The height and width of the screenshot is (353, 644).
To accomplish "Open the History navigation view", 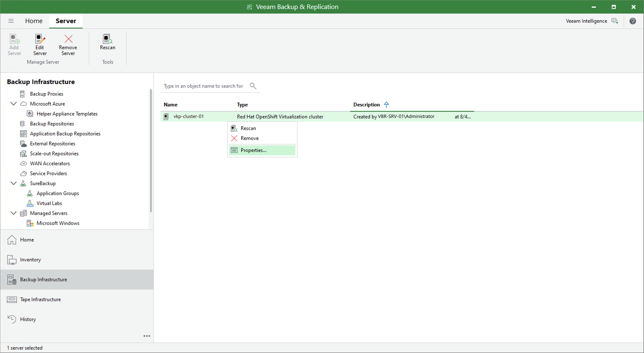I will [x=77, y=319].
